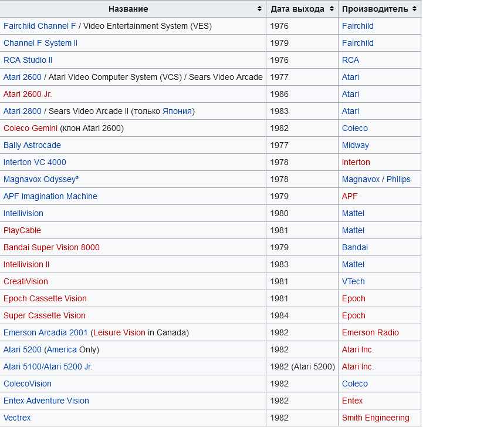Open the Bally Astrocade article
Viewport: 504px width, 427px height.
point(32,146)
